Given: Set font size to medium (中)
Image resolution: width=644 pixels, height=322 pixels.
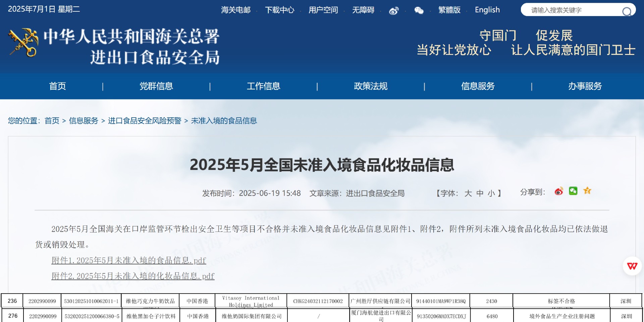Looking at the screenshot, I should coord(480,193).
